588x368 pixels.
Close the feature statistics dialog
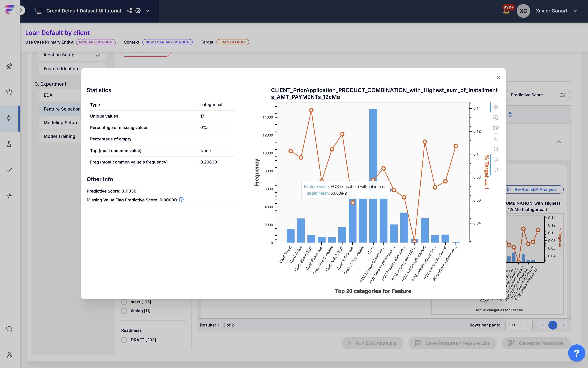[x=498, y=78]
